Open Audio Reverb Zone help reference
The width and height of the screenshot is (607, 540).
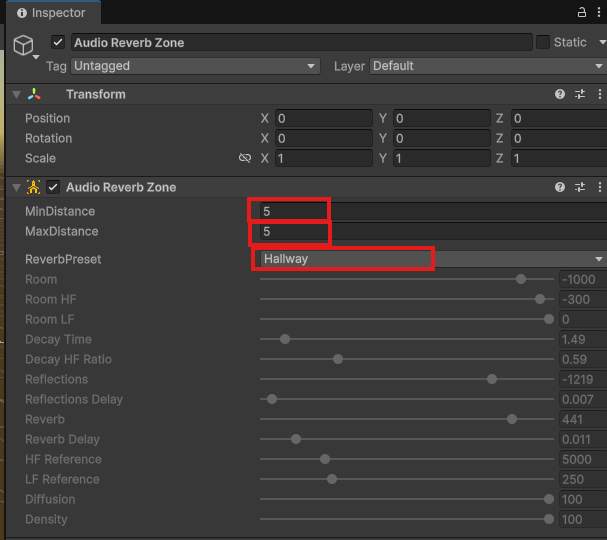[560, 187]
